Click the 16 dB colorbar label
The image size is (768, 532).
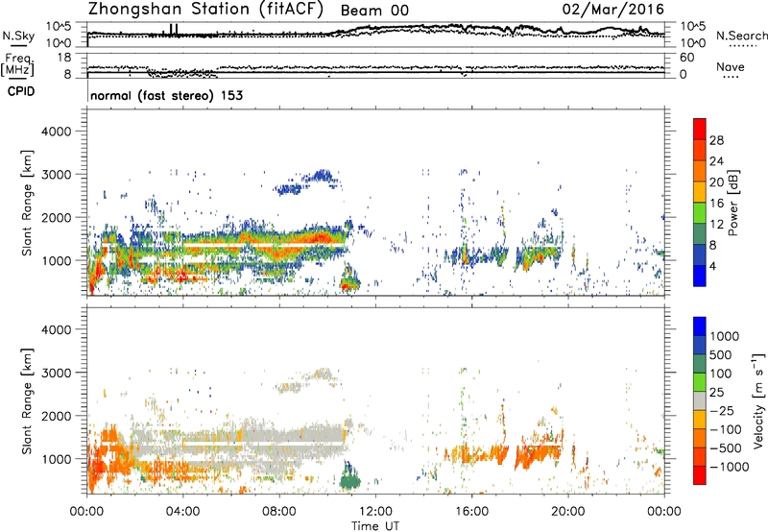[716, 204]
